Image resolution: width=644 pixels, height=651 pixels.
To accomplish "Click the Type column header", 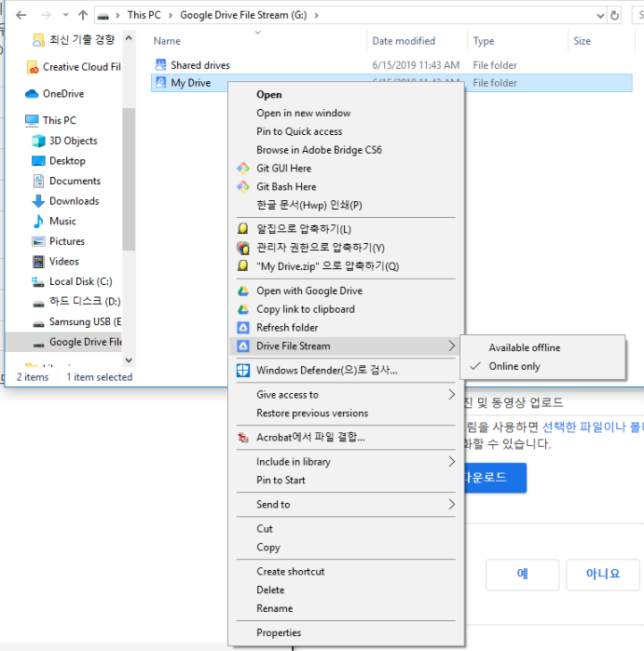I will tap(484, 41).
